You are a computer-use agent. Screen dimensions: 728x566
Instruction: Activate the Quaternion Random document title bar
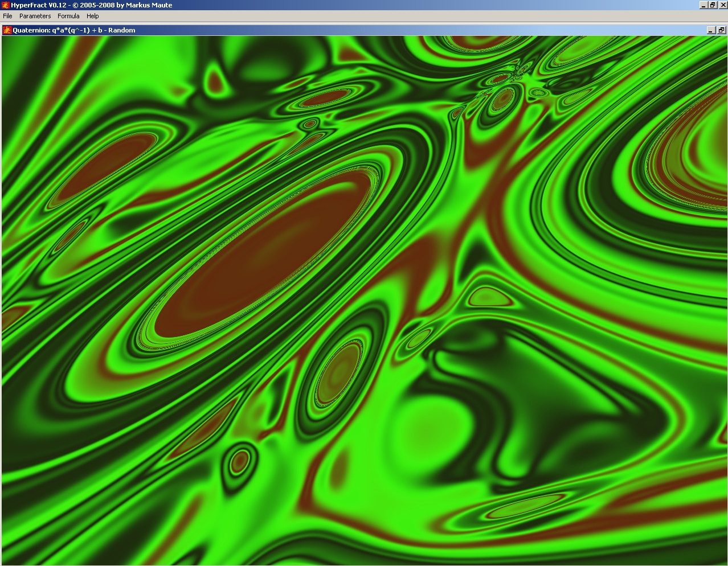[342, 30]
